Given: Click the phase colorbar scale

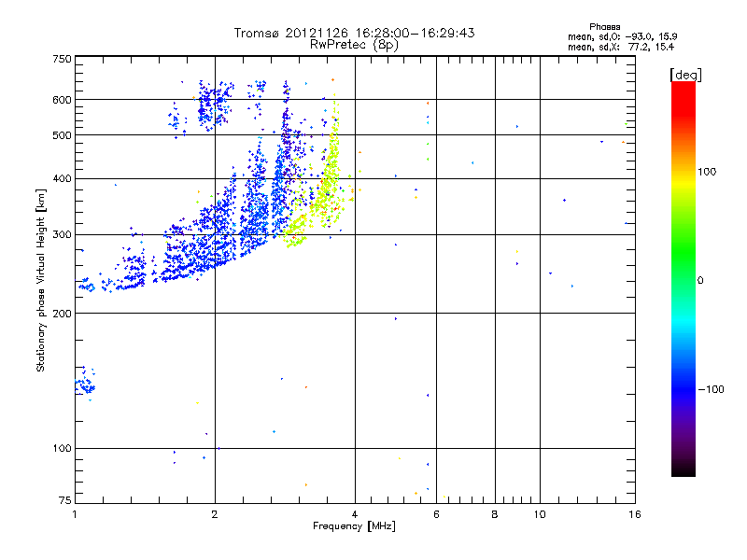Looking at the screenshot, I should pyautogui.click(x=684, y=279).
